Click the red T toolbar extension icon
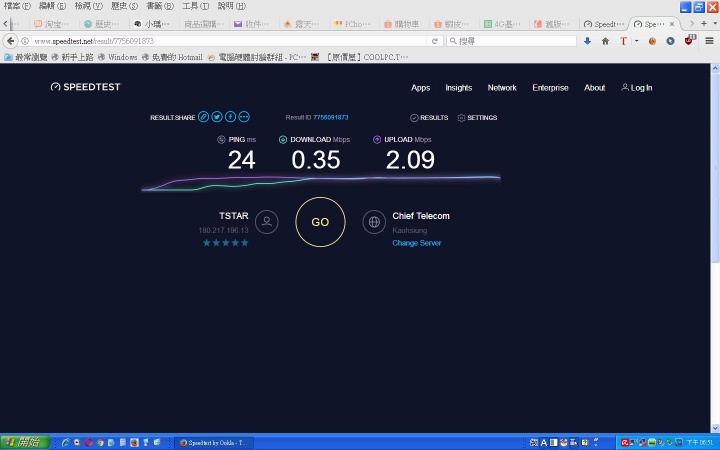 click(623, 41)
